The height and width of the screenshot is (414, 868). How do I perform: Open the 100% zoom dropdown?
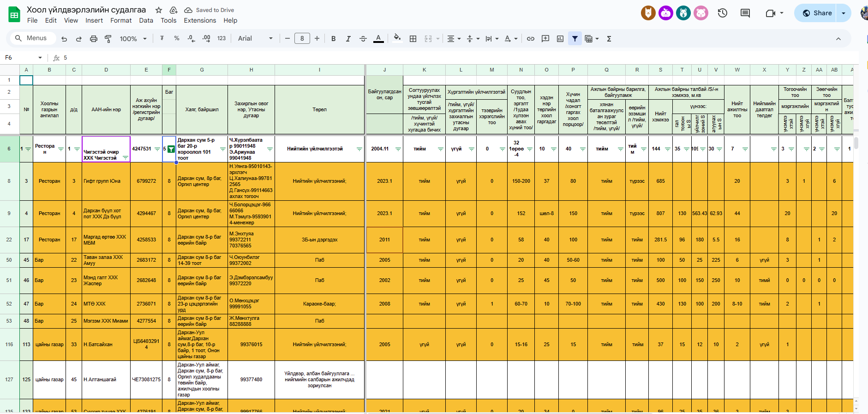click(x=133, y=39)
